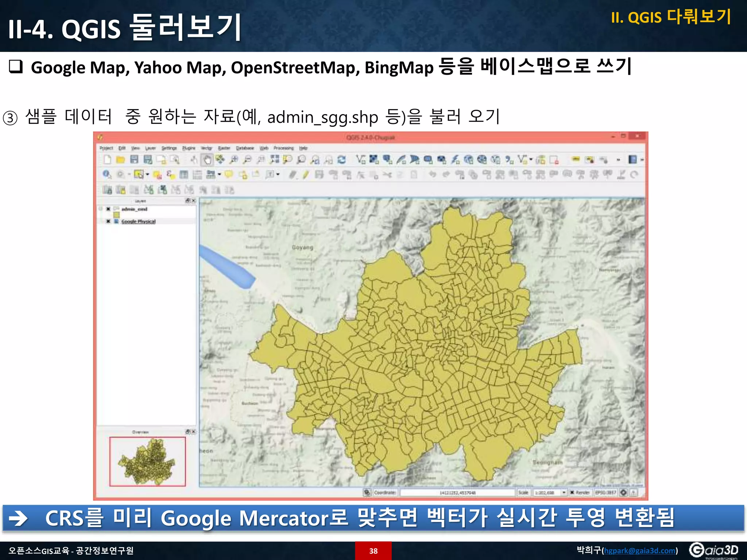Click the Refresh map icon

coord(341,160)
